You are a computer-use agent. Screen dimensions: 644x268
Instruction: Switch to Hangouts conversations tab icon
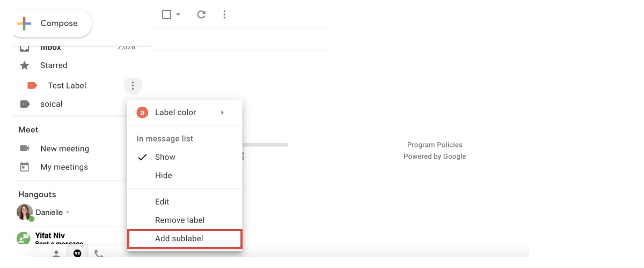(x=77, y=253)
